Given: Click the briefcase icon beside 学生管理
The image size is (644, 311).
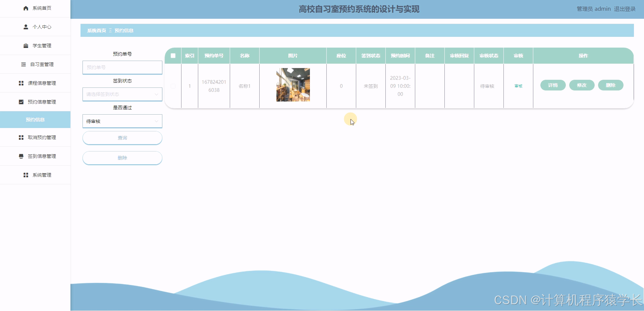Looking at the screenshot, I should point(26,46).
